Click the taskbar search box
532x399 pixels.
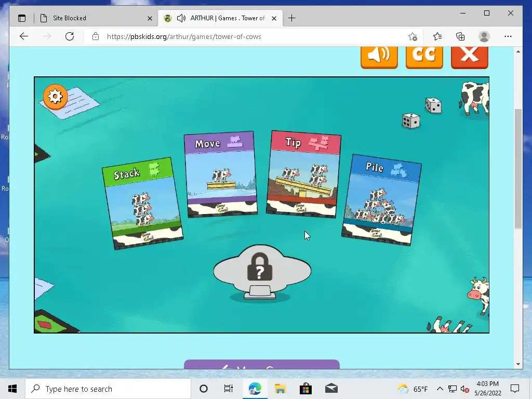[x=108, y=389]
